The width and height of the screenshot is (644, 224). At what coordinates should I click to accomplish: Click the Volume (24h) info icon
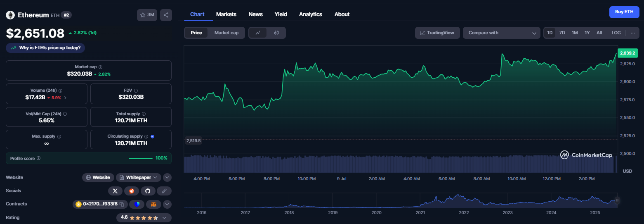(61, 91)
